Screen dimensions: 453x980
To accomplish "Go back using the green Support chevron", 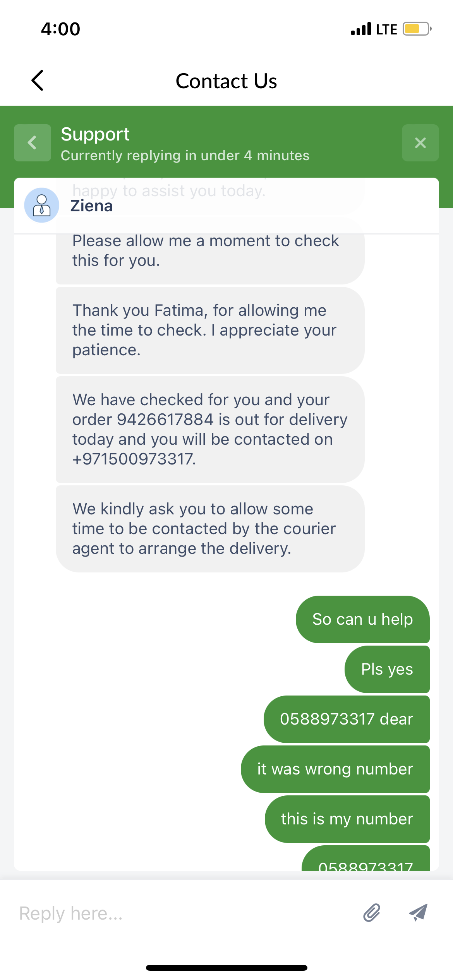I will (33, 143).
